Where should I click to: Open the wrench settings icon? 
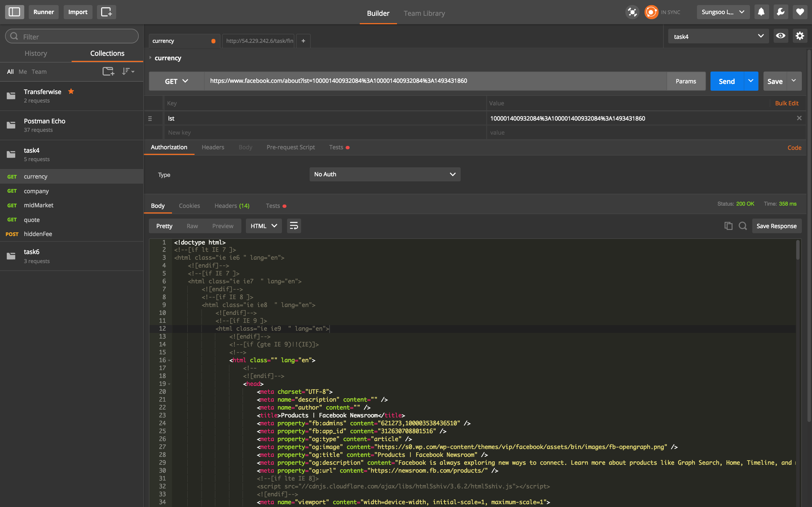click(780, 12)
